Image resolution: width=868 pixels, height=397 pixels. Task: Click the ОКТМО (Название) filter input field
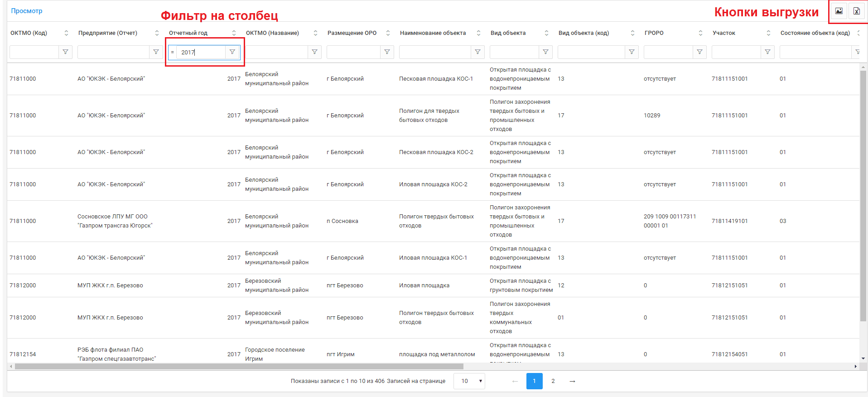pyautogui.click(x=276, y=52)
